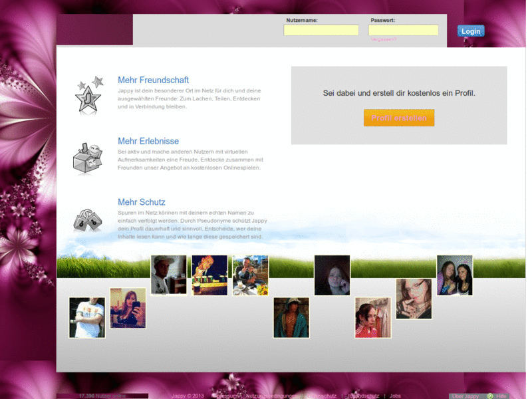Follow the Jugendschutz link in footer
Image resolution: width=532 pixels, height=399 pixels.
[x=363, y=396]
